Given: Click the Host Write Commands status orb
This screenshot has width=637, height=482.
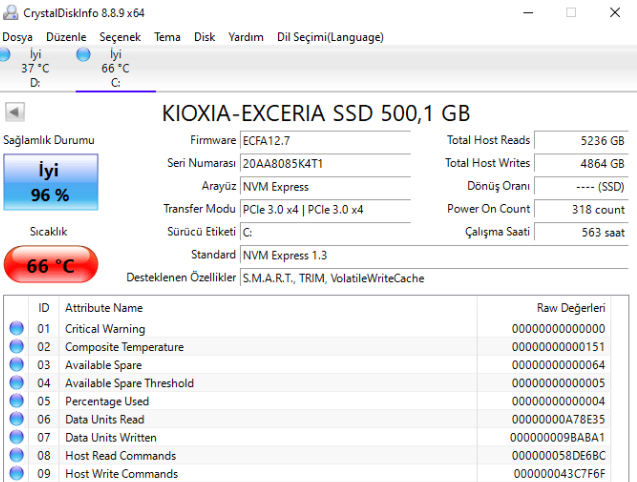Looking at the screenshot, I should pos(16,473).
